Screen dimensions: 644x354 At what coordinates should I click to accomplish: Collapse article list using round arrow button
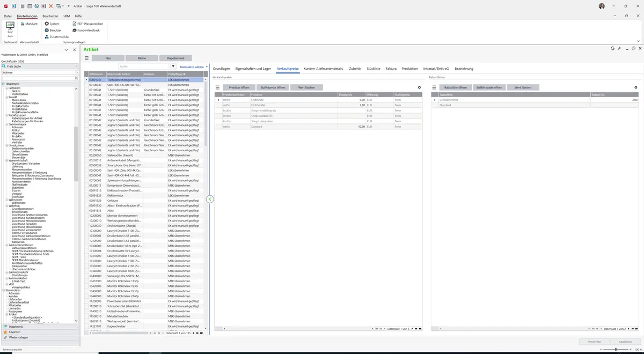tap(210, 199)
